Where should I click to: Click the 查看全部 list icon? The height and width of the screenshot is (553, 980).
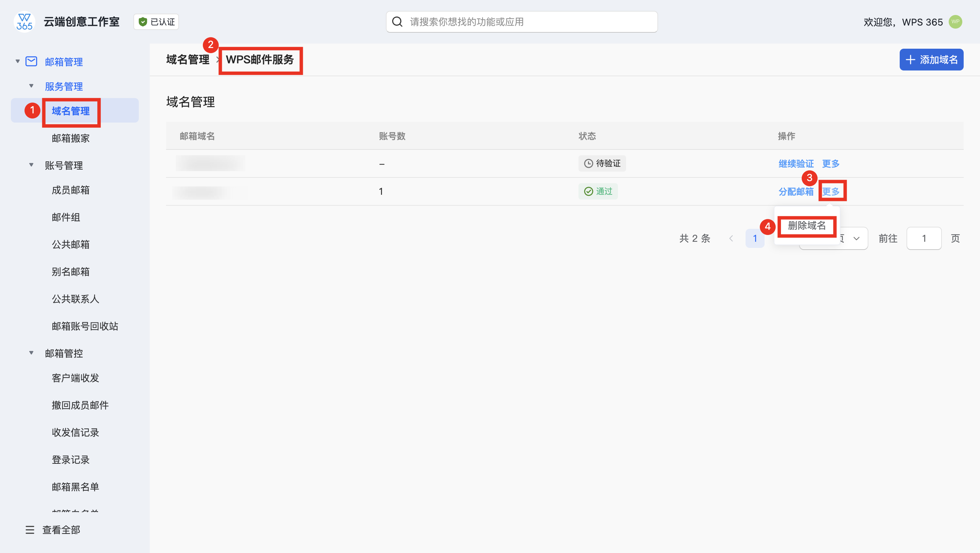pyautogui.click(x=30, y=530)
